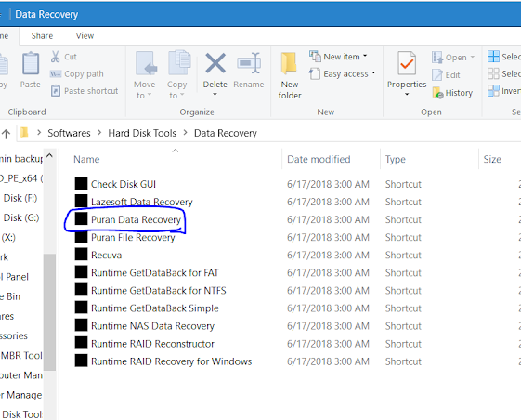
Task: Click the Paste shortcut option
Action: (85, 91)
